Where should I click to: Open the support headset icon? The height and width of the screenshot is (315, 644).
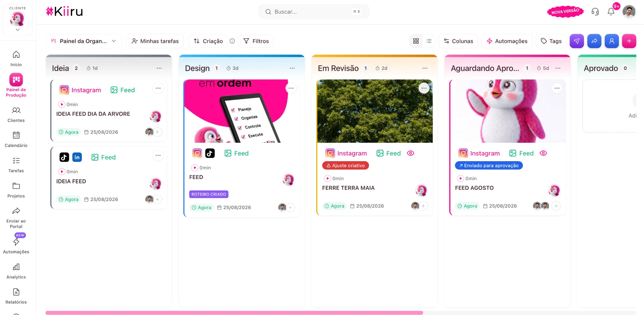(595, 12)
